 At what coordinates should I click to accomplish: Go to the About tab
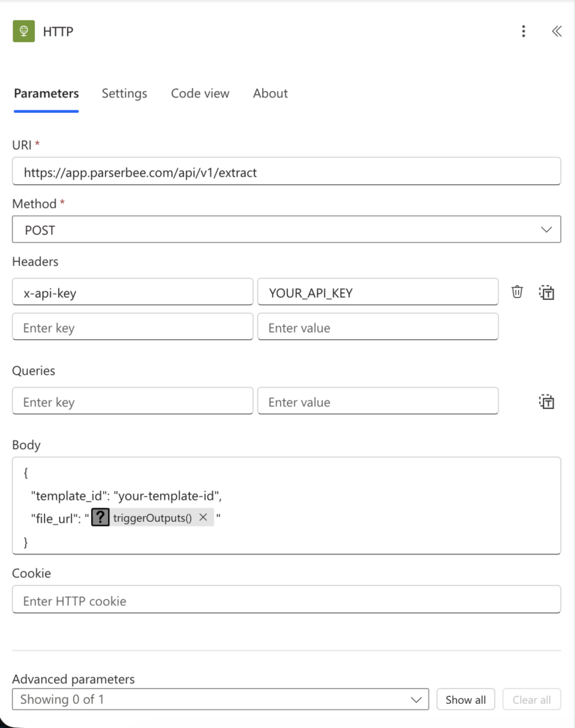point(270,93)
